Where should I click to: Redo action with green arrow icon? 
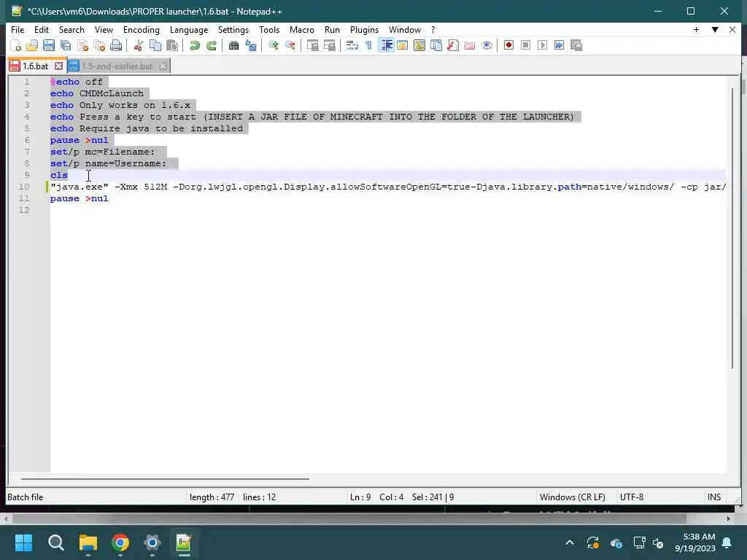pos(212,45)
